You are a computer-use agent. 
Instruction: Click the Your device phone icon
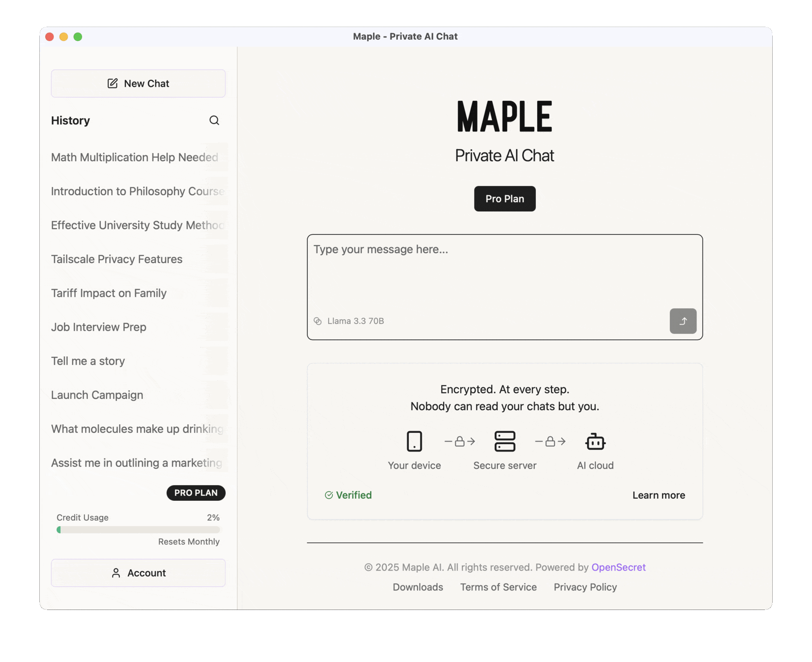click(x=414, y=441)
